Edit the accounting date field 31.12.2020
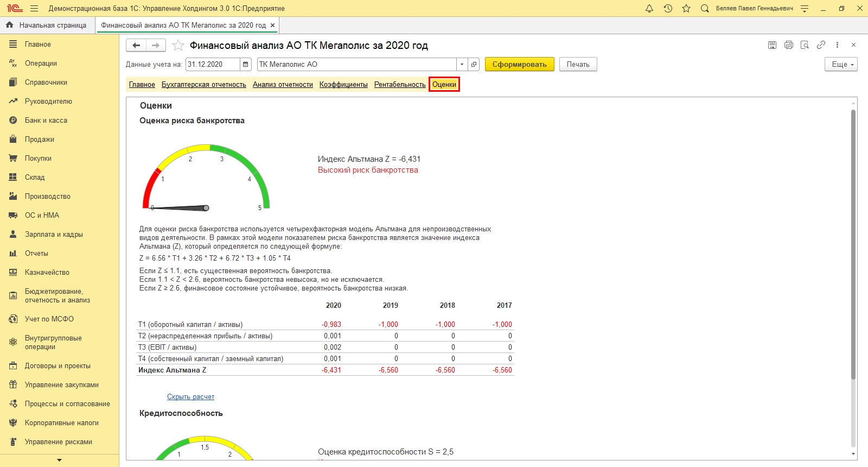This screenshot has height=467, width=868. point(213,64)
